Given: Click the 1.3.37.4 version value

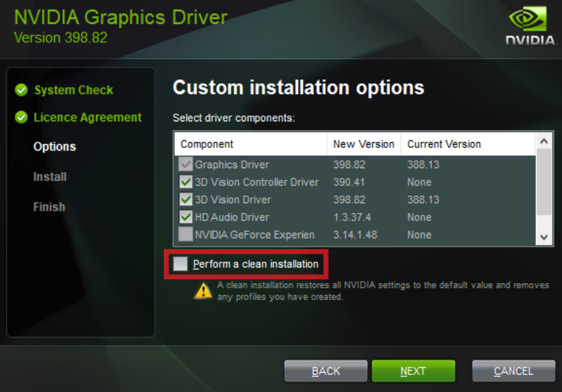Looking at the screenshot, I should [x=352, y=217].
